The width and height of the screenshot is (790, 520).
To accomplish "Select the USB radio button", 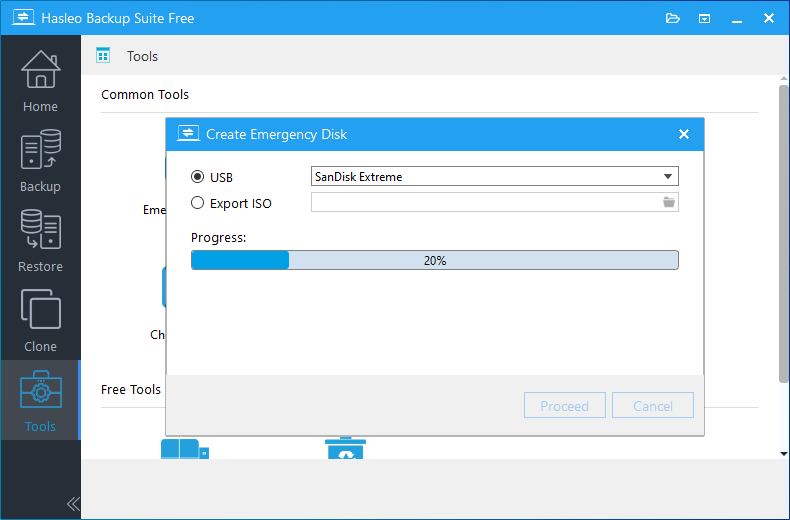I will coord(197,177).
